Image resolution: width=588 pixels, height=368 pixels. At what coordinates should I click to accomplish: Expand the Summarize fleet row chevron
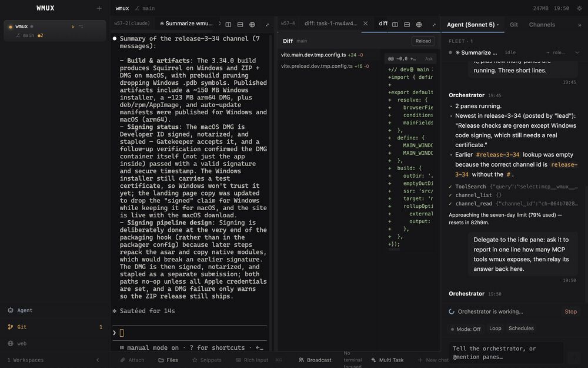click(577, 52)
